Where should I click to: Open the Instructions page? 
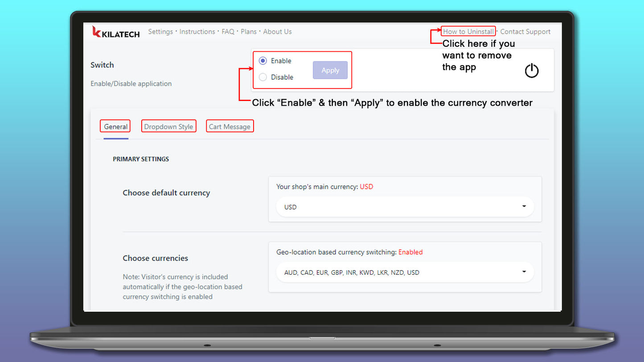click(x=197, y=32)
